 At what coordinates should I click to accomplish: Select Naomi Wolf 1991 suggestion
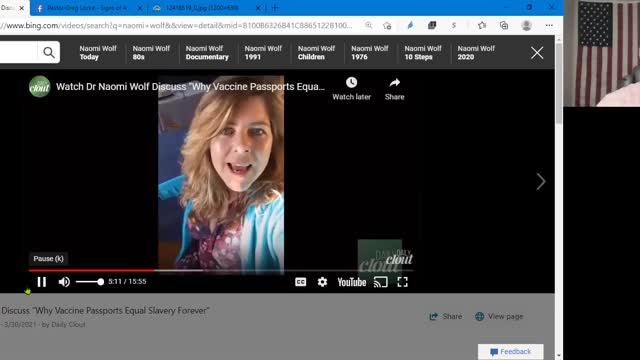pos(263,53)
